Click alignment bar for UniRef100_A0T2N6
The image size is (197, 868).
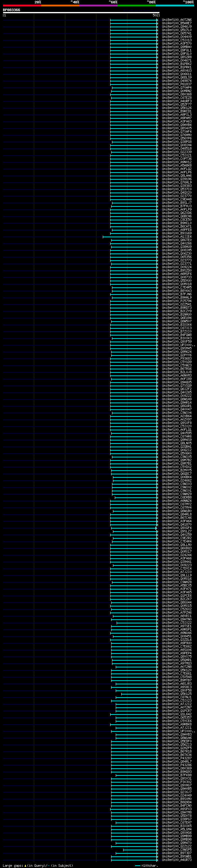[134, 20]
